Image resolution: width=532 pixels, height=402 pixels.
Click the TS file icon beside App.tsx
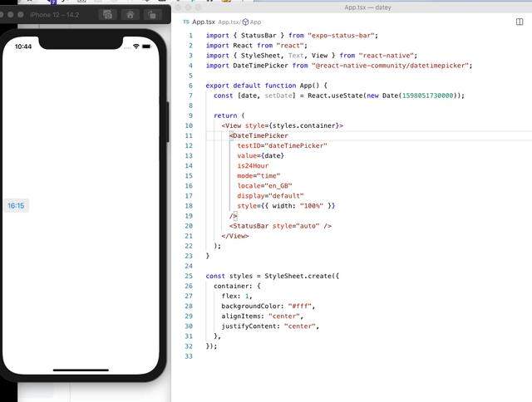coord(186,22)
